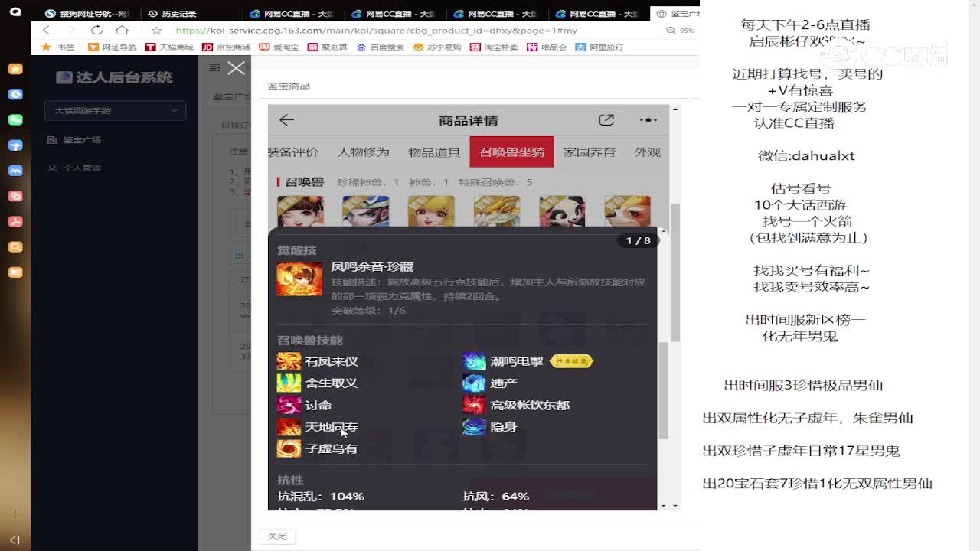Select the second summoned beast avatar
Viewport: 980px width, 551px height.
click(x=365, y=211)
